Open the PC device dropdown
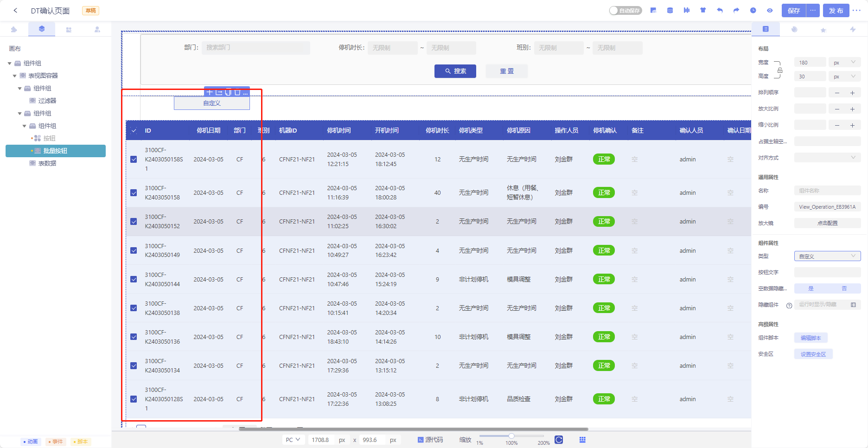868x448 pixels. point(293,440)
